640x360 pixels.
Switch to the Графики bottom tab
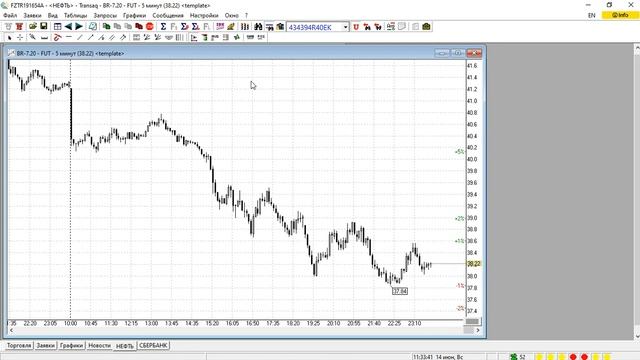tap(71, 346)
